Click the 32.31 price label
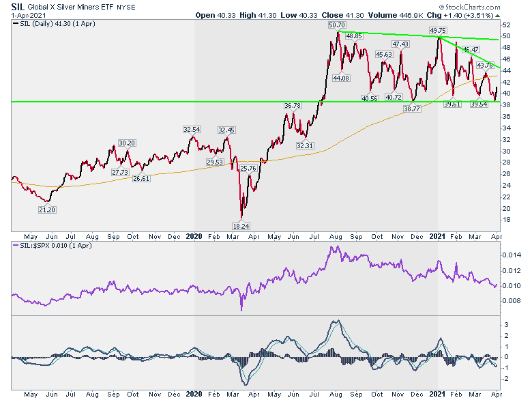 pos(305,145)
